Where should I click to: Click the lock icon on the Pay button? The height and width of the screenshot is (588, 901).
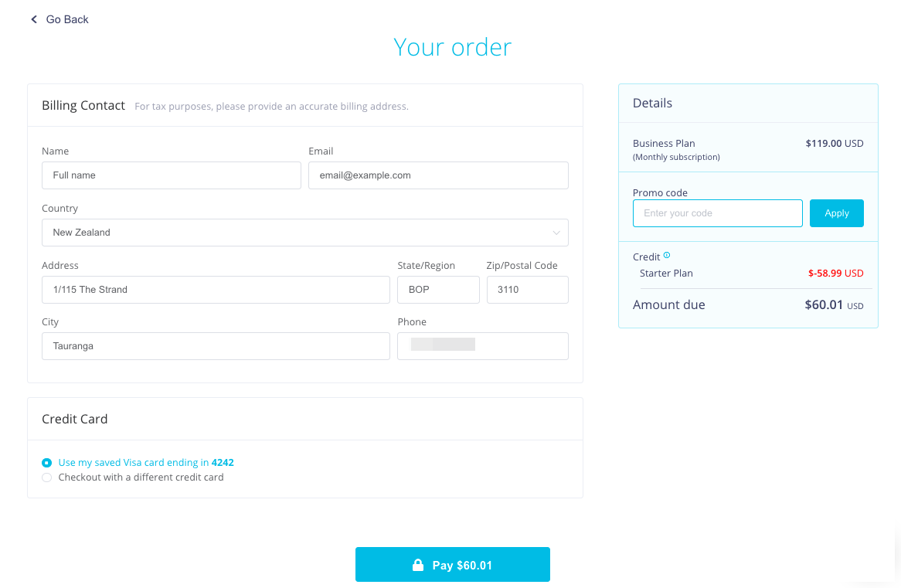pos(418,565)
